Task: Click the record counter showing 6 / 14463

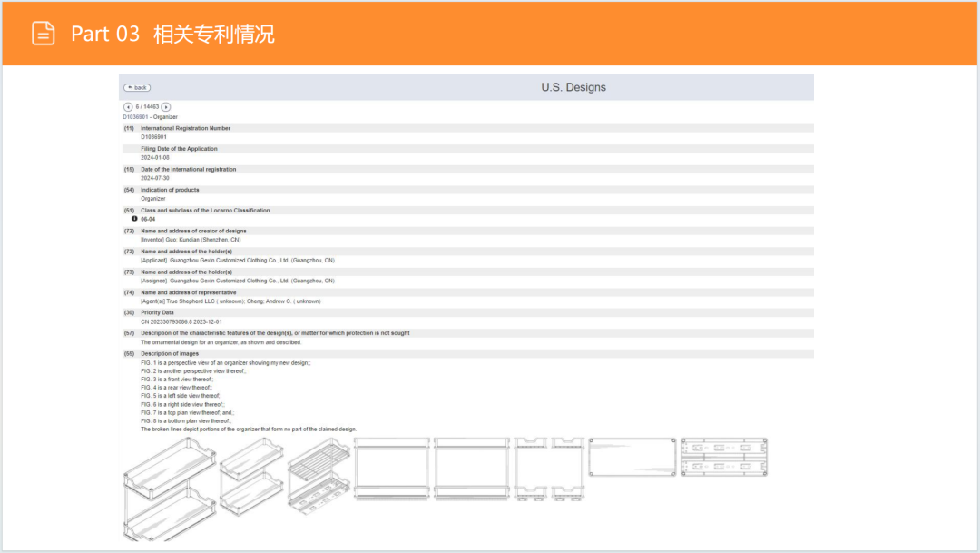Action: click(x=147, y=106)
